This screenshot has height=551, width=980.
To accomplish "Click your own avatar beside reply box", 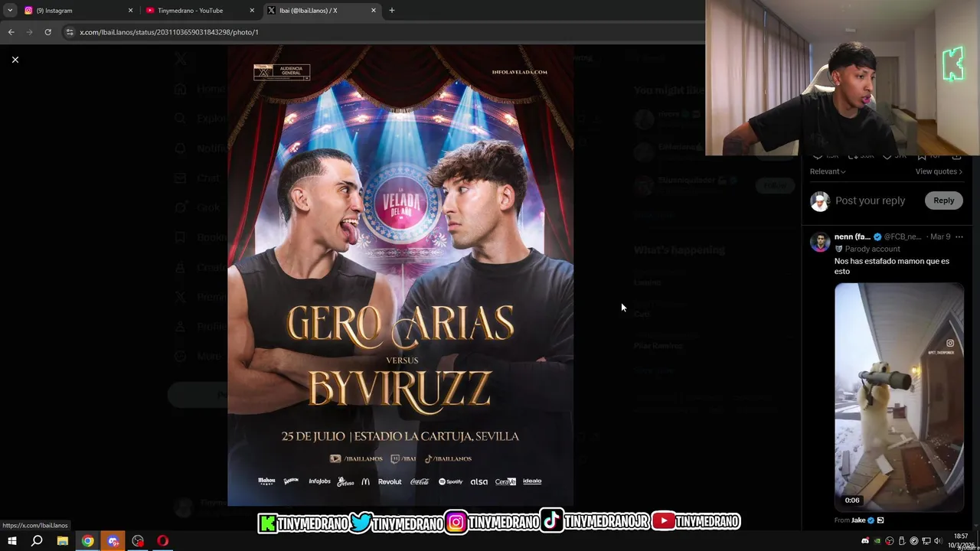I will [820, 201].
